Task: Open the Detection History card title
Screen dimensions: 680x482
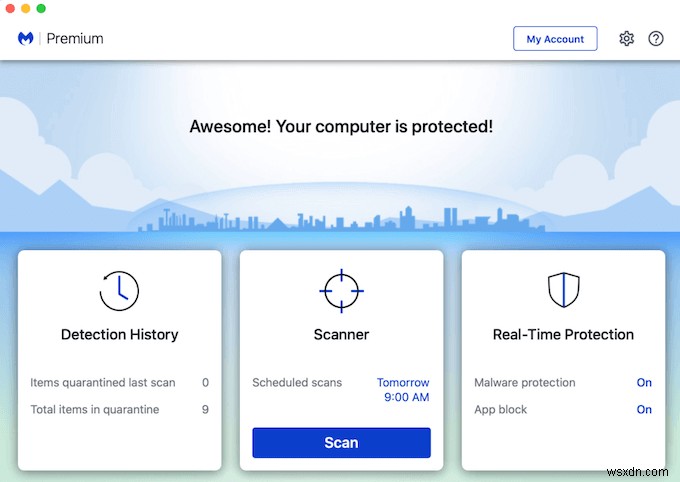Action: [119, 335]
